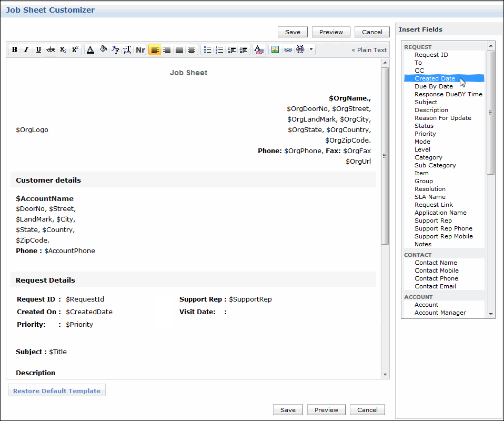504x421 pixels.
Task: Insert a numbered list
Action: (219, 49)
